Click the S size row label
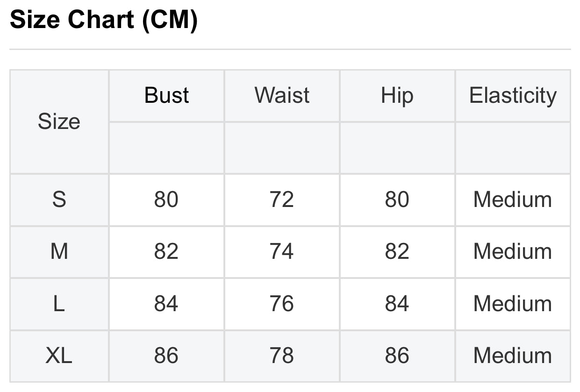The height and width of the screenshot is (392, 580). [x=59, y=200]
